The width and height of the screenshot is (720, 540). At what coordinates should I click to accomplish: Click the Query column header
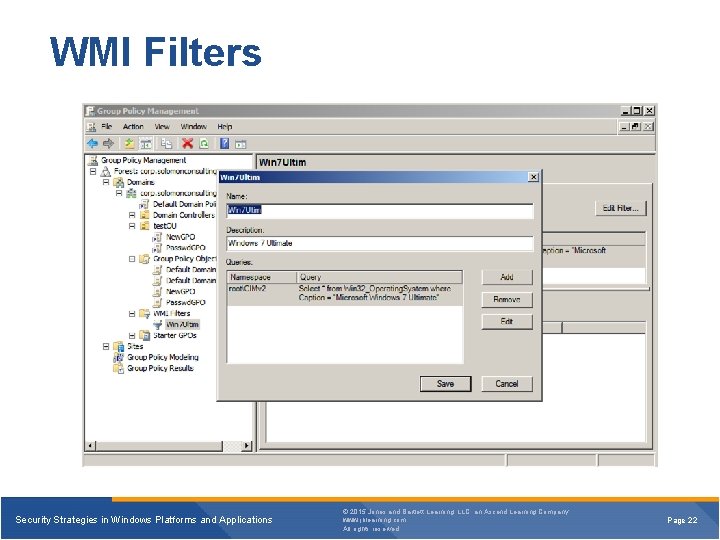[380, 277]
